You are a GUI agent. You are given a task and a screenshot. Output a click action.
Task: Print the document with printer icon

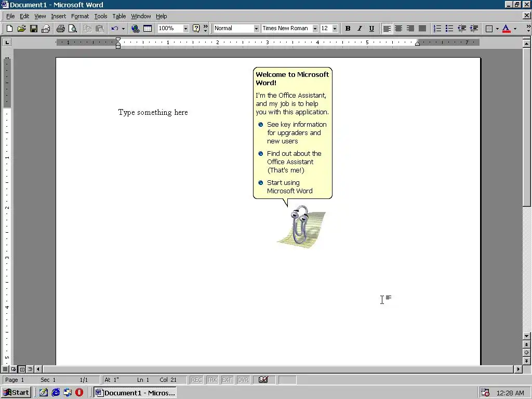61,29
